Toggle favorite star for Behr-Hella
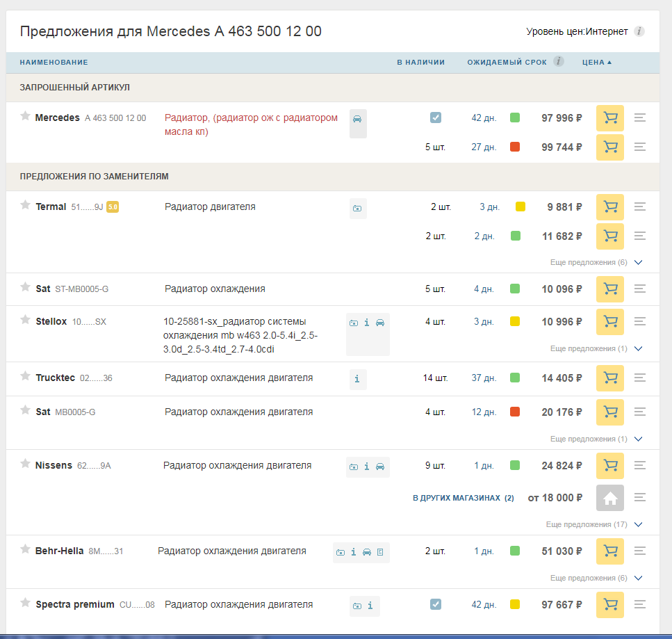 (25, 549)
